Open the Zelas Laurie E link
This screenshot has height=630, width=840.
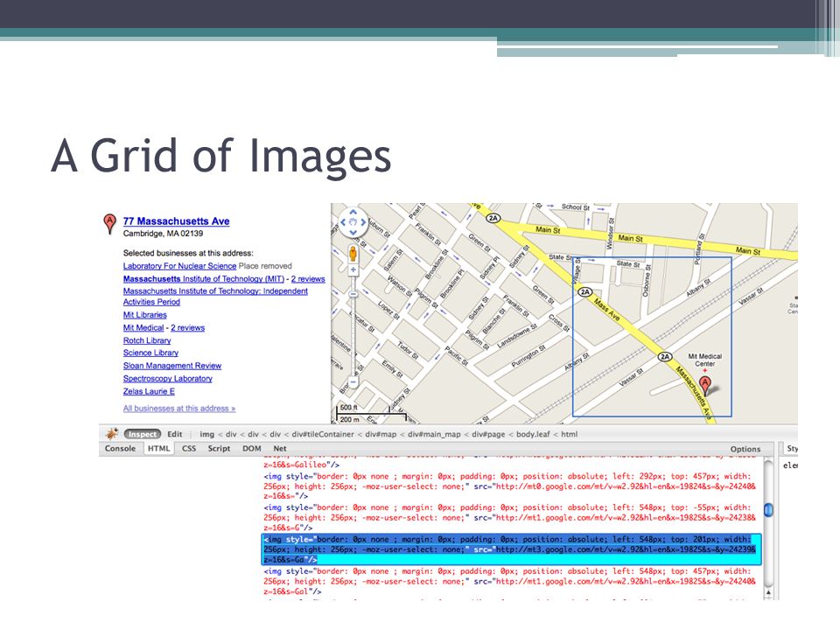(149, 392)
